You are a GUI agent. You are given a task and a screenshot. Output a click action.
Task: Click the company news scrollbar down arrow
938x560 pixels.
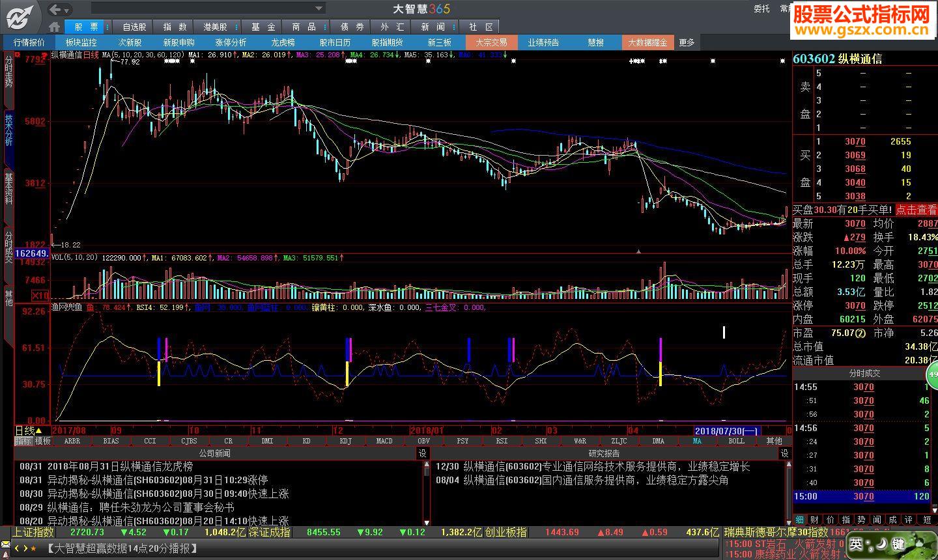click(x=427, y=522)
